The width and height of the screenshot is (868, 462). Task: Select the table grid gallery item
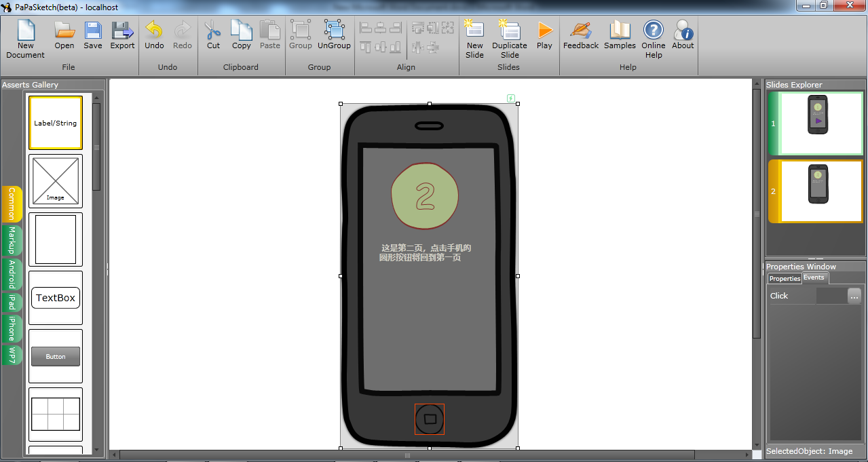point(56,415)
